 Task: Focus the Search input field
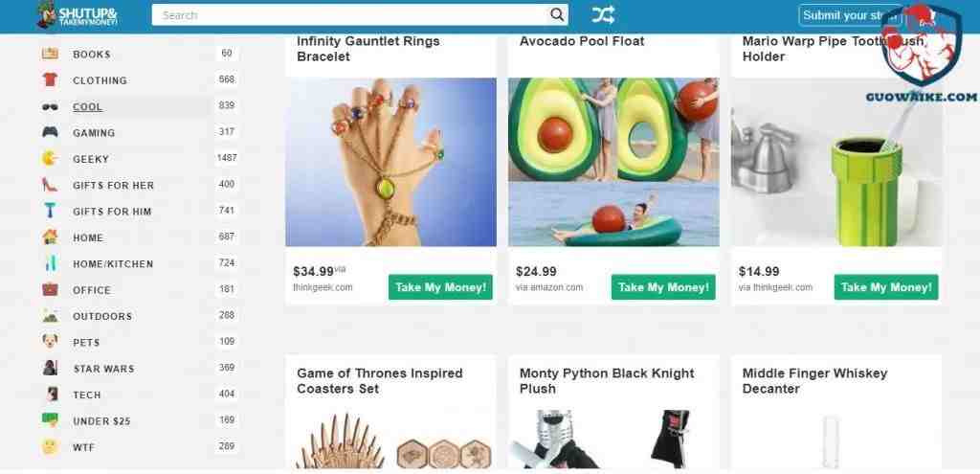[x=350, y=15]
